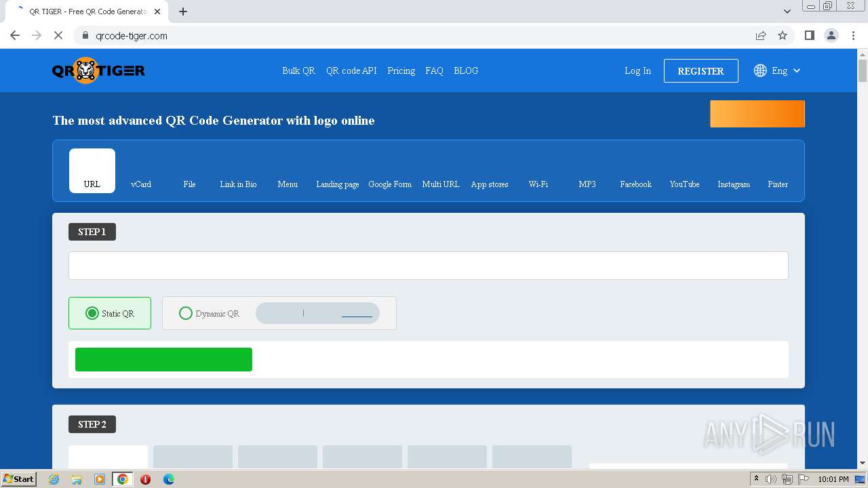Open the Chrome tab search chevron
The width and height of the screenshot is (868, 488).
point(787,12)
